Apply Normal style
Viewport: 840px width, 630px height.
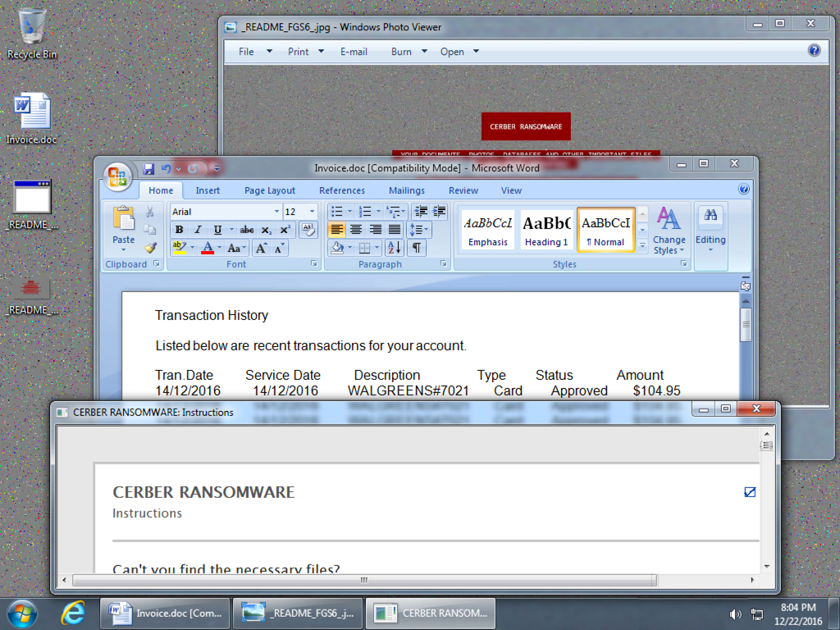(605, 230)
